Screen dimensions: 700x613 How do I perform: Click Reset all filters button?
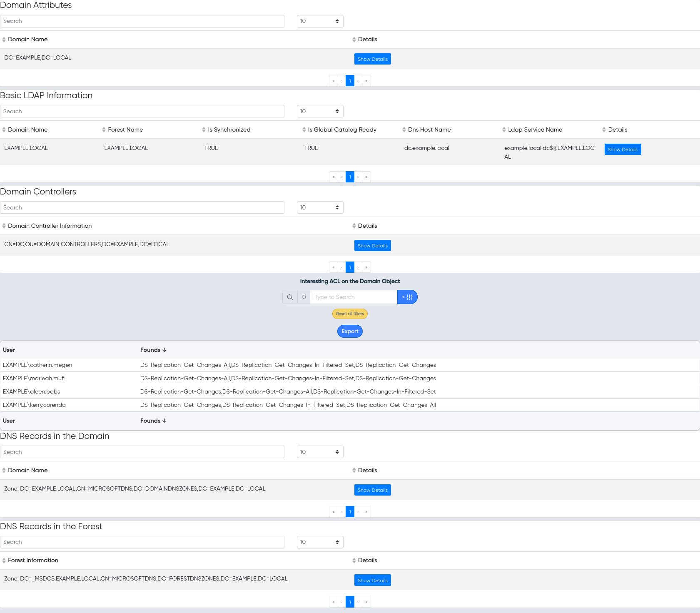(x=350, y=314)
